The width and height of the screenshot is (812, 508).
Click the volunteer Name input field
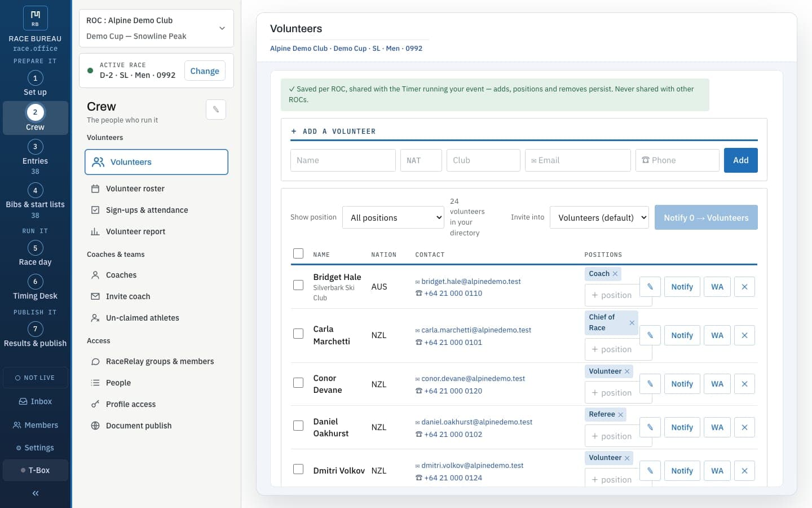pyautogui.click(x=343, y=160)
